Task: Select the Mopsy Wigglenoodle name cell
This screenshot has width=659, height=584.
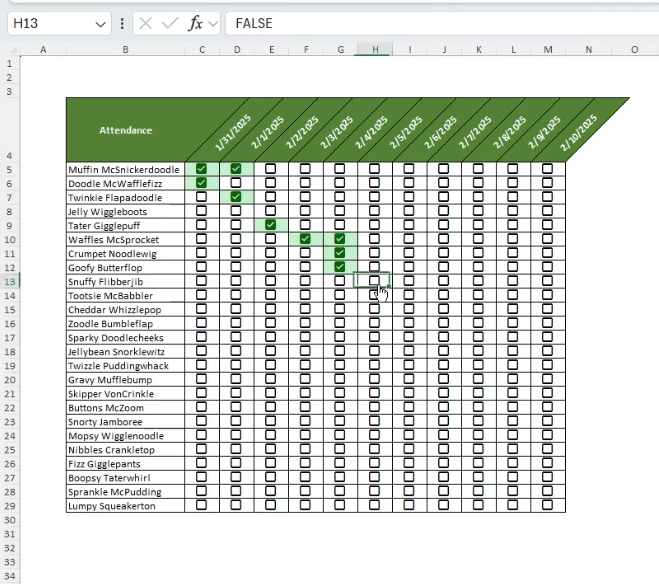Action: click(125, 435)
